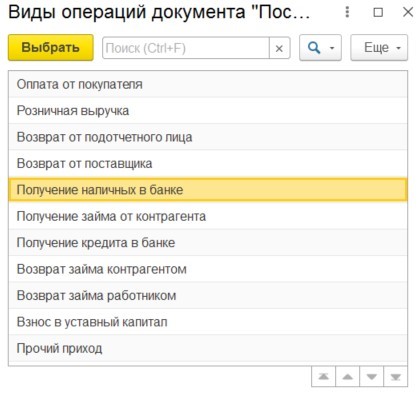Choose Возврат от подотчетного лица
This screenshot has width=419, height=397.
pos(208,137)
